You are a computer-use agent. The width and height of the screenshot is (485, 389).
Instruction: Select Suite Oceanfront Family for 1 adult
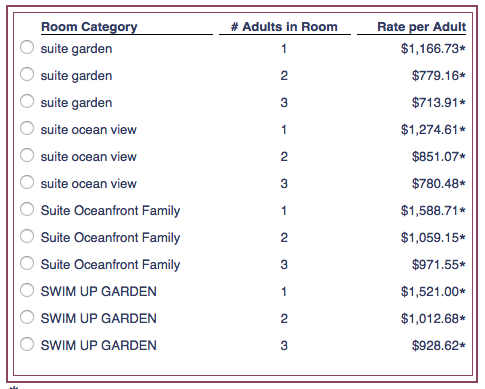pos(27,209)
